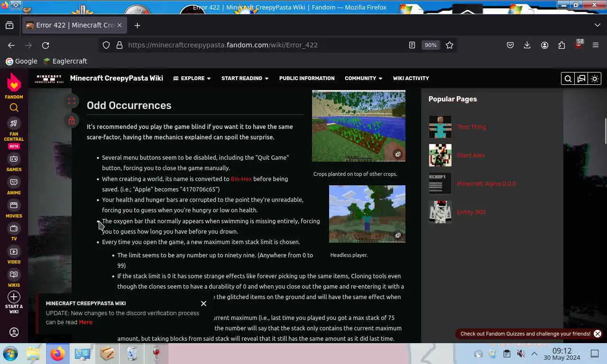Search the wiki with magnifier icon
Screen dimensions: 607x364
click(568, 79)
